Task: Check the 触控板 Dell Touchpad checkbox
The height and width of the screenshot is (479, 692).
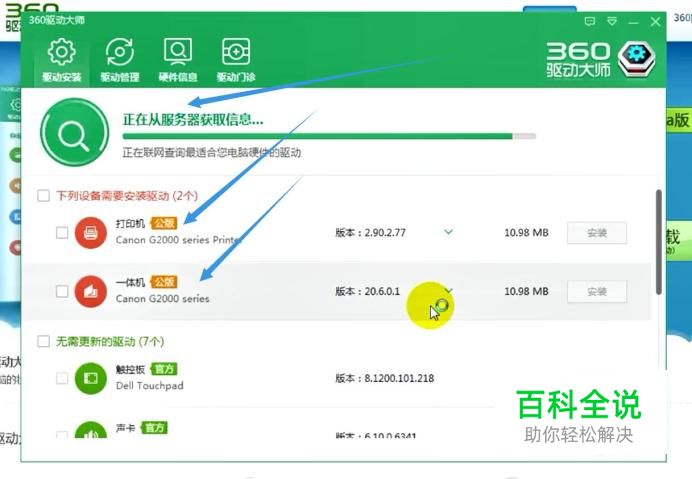Action: coord(62,378)
